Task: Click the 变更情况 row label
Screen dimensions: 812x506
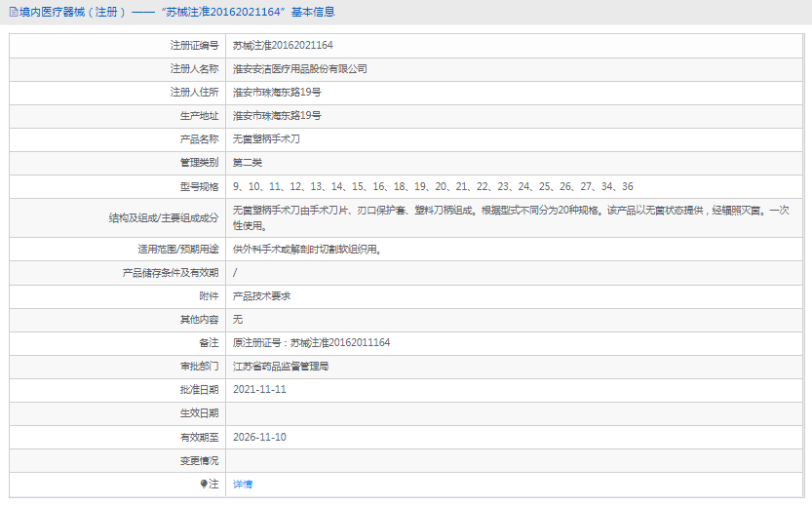Action: point(200,460)
